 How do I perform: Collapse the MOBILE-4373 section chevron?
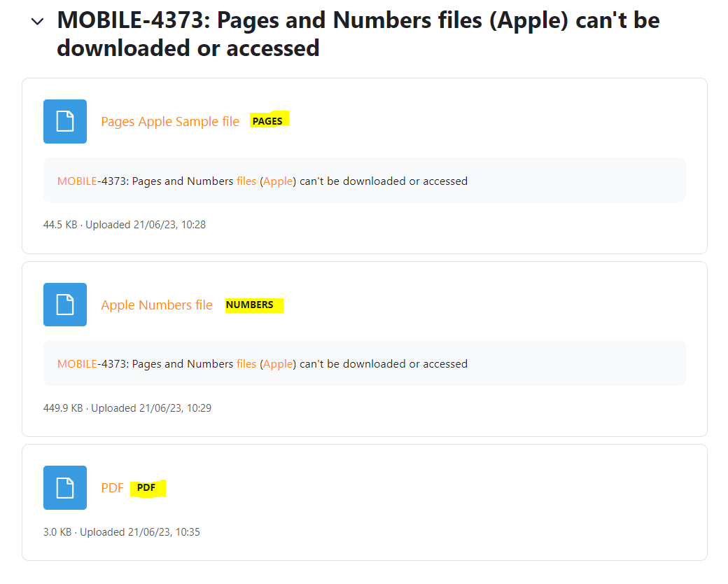pyautogui.click(x=37, y=22)
